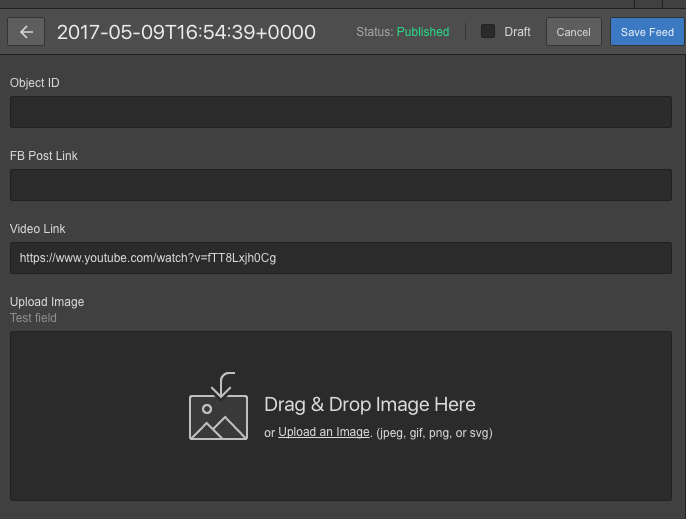Cancel editing the feed

(x=574, y=32)
